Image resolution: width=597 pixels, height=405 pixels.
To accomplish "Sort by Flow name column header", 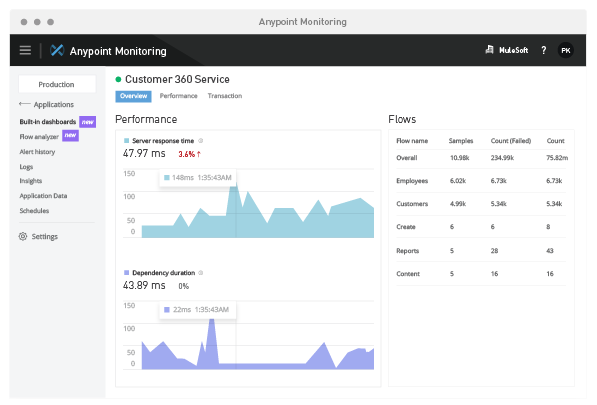I will coord(412,141).
